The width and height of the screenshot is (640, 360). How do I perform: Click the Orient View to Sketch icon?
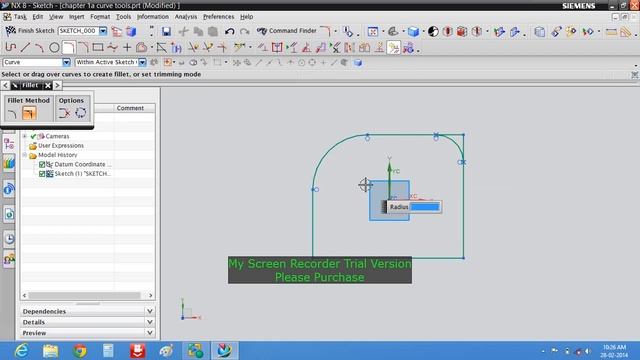click(117, 31)
